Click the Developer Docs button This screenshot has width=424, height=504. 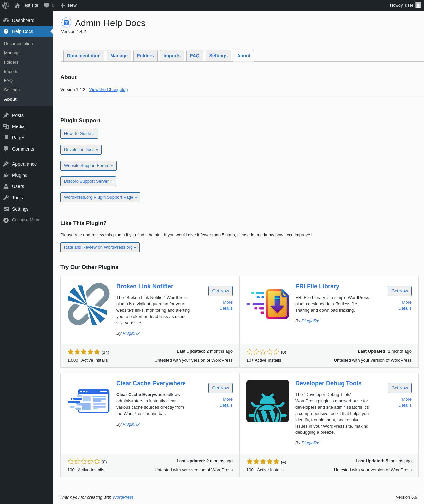81,150
